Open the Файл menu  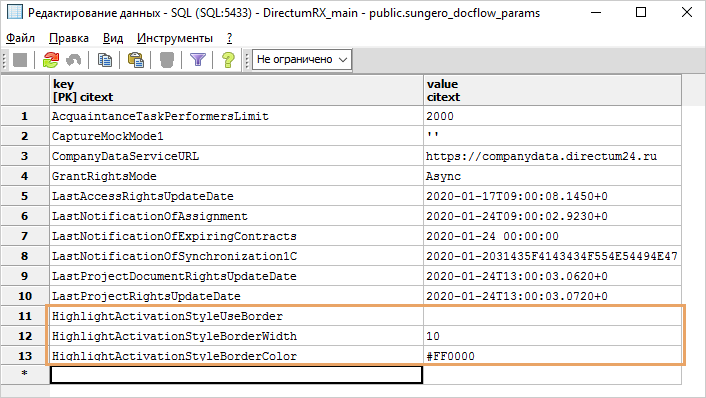(20, 38)
